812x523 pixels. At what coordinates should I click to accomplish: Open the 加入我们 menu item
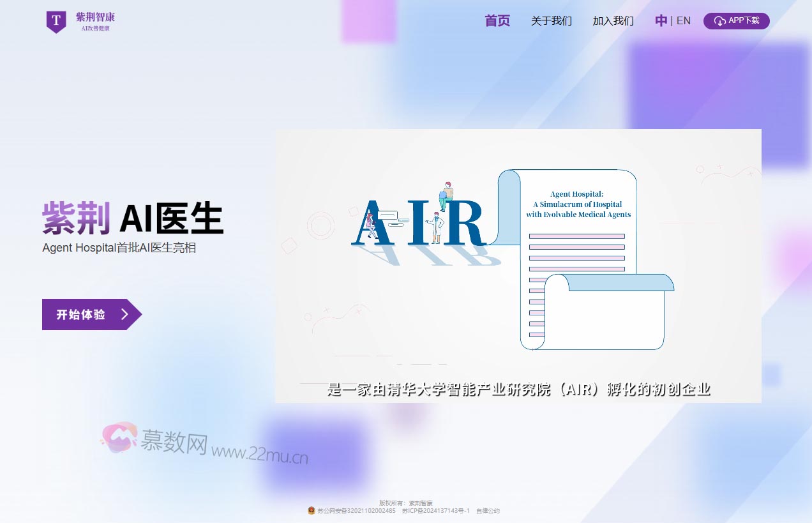pos(613,21)
